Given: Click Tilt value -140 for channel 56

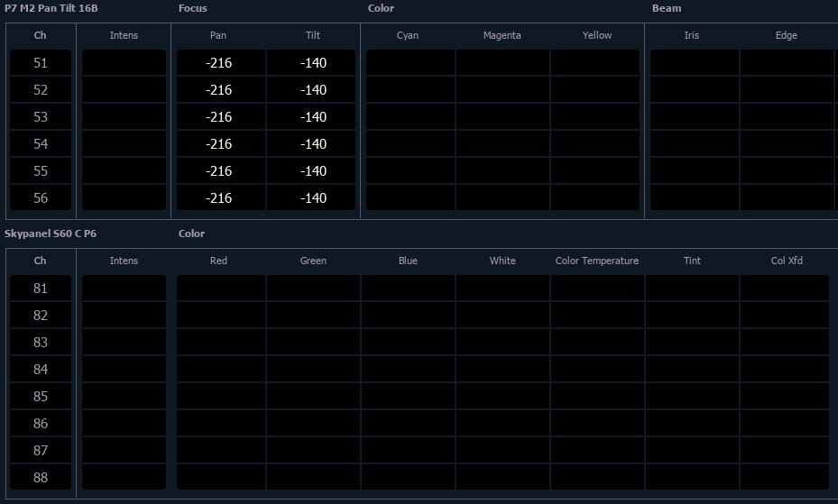Looking at the screenshot, I should tap(311, 197).
